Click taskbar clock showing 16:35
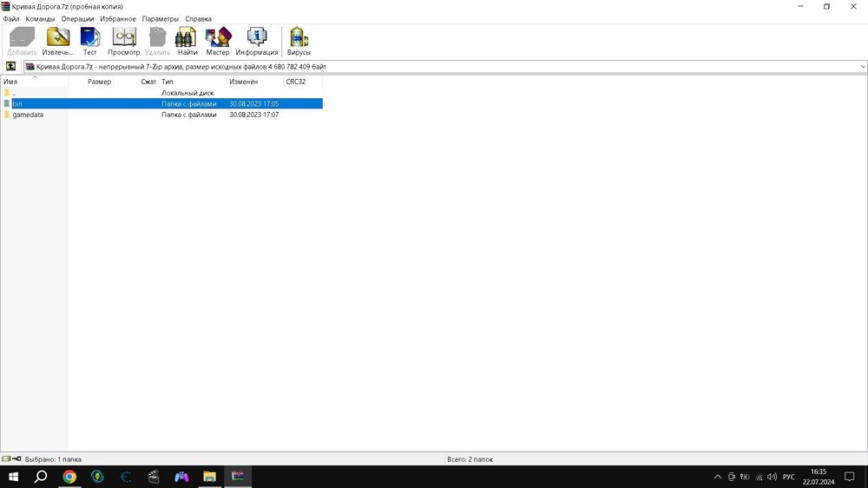Screen dimensions: 868x488 coord(819,477)
